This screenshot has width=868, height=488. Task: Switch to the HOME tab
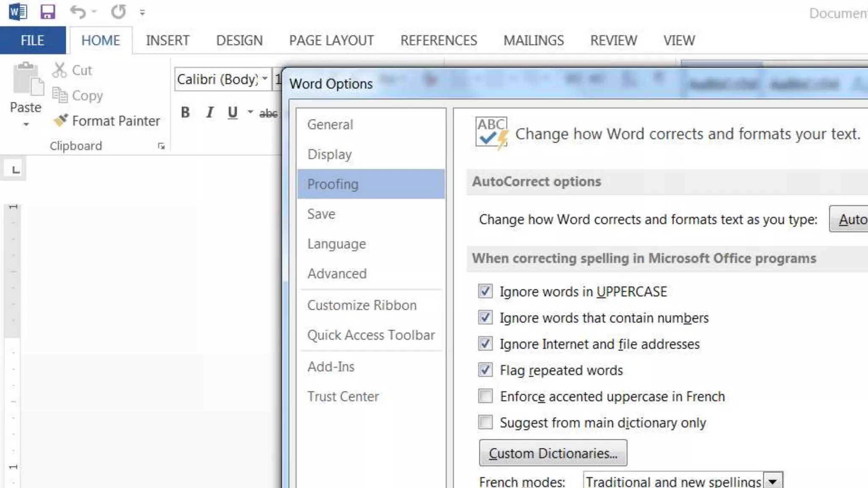point(101,40)
